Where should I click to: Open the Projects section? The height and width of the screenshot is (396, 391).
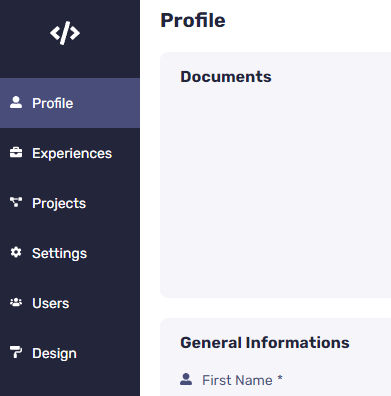coord(70,203)
